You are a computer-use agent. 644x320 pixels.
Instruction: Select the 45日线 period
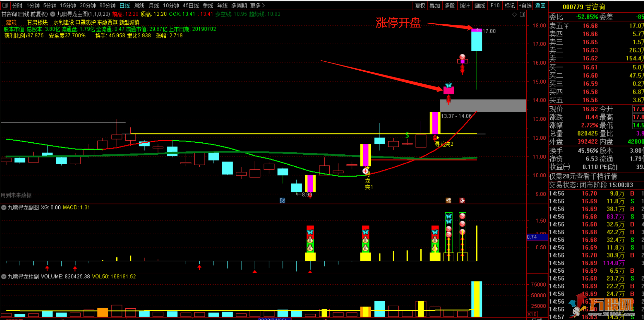[191, 5]
